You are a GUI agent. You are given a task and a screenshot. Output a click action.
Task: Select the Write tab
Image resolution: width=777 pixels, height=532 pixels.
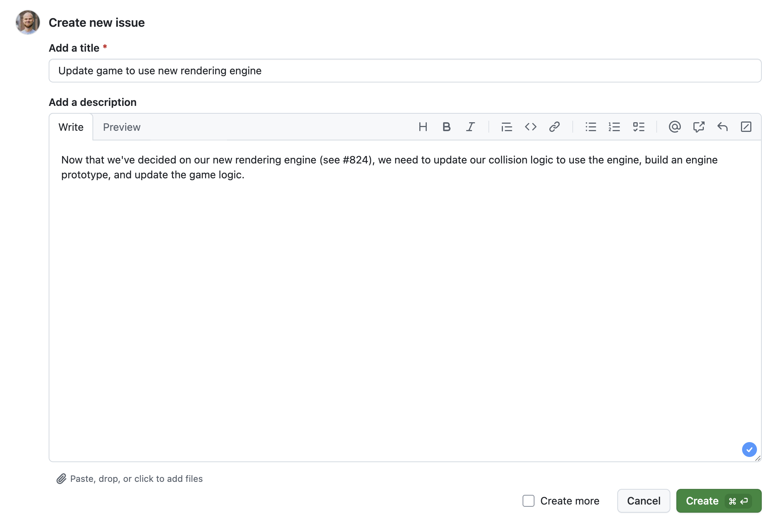[71, 127]
